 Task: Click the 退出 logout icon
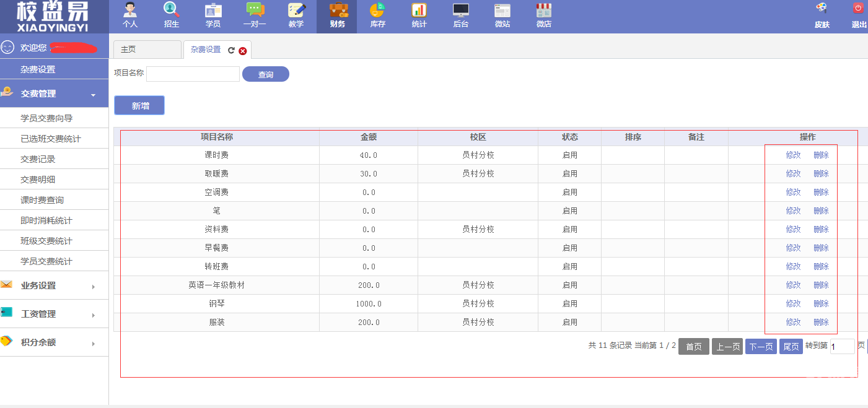[859, 16]
